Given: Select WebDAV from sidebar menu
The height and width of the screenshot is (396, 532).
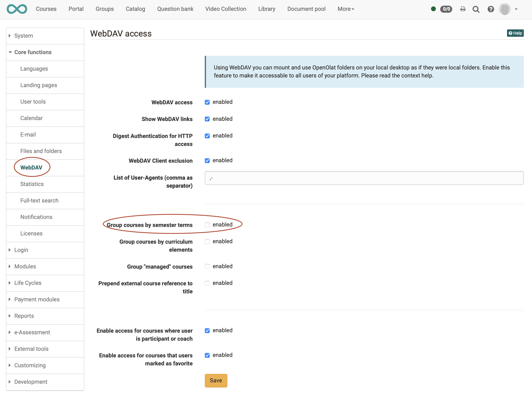Looking at the screenshot, I should click(x=31, y=167).
